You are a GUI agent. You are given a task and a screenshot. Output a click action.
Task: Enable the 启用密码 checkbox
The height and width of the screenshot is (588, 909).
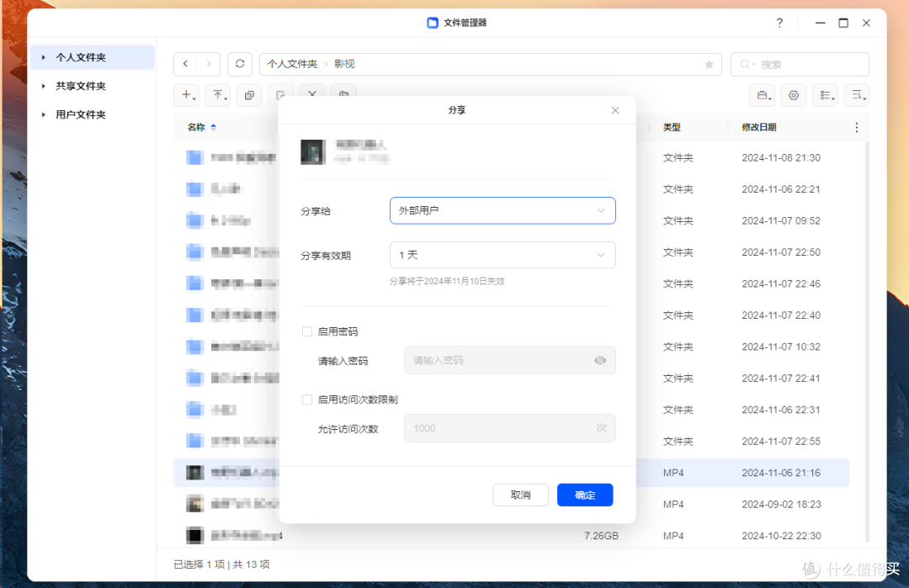(307, 331)
